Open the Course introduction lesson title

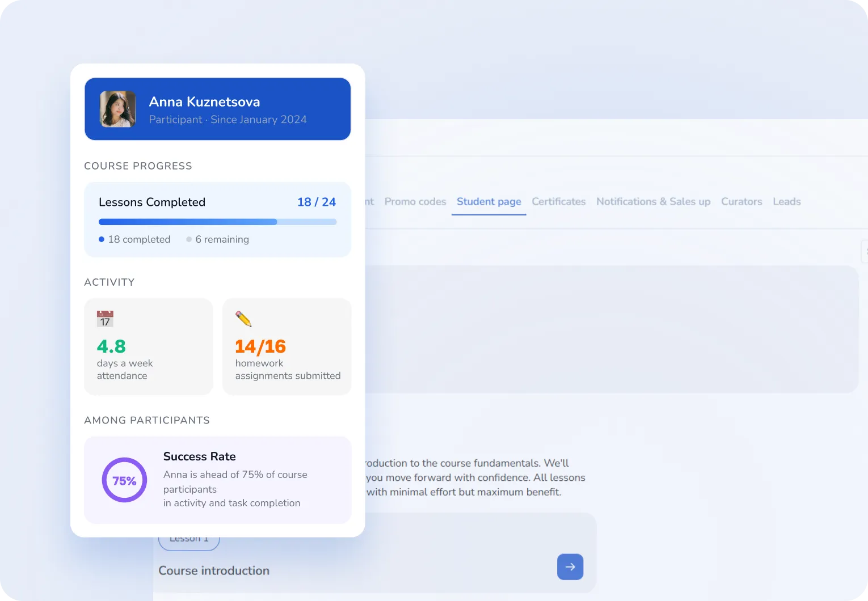point(214,571)
